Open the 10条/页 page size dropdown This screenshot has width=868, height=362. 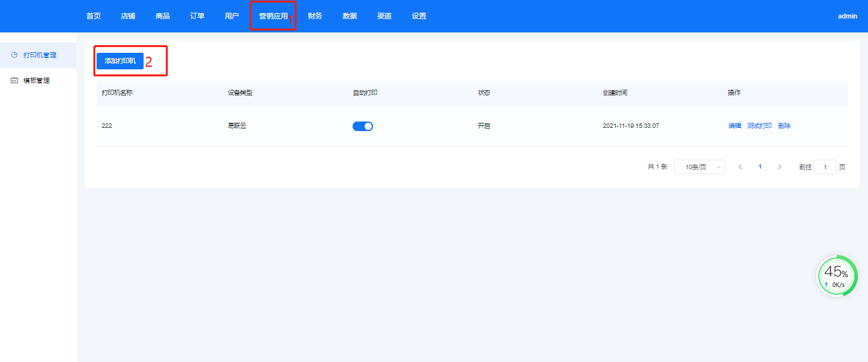699,167
